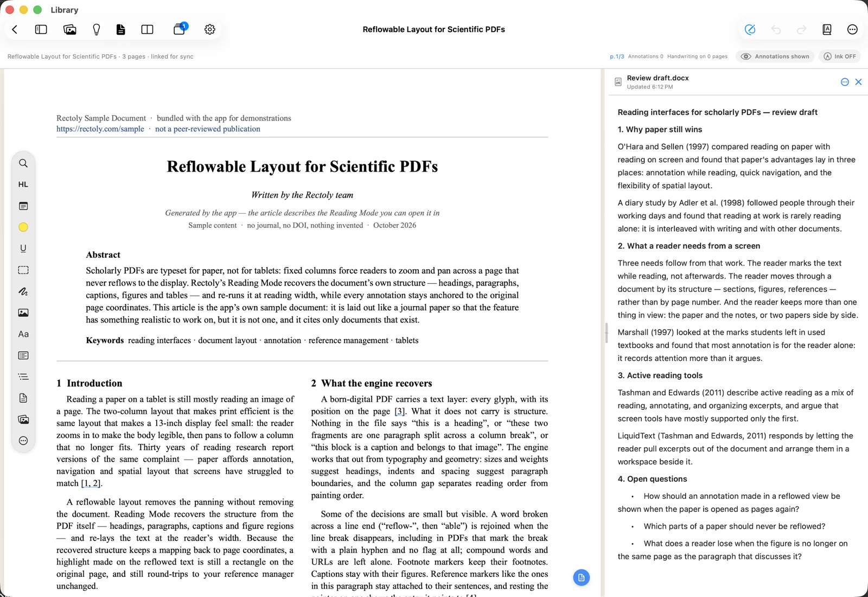Screen dimensions: 868x597
Task: Select the underline annotation tool
Action: click(x=23, y=249)
